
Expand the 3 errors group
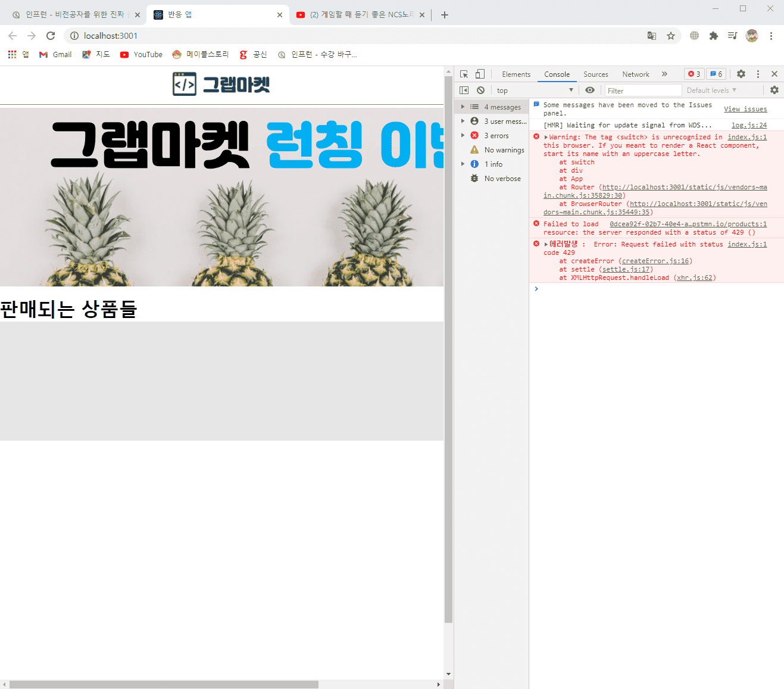click(x=463, y=136)
